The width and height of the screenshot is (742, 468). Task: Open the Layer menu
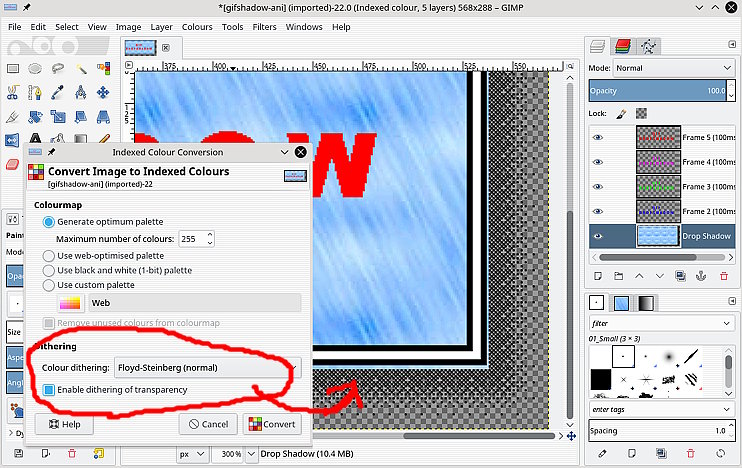click(161, 27)
